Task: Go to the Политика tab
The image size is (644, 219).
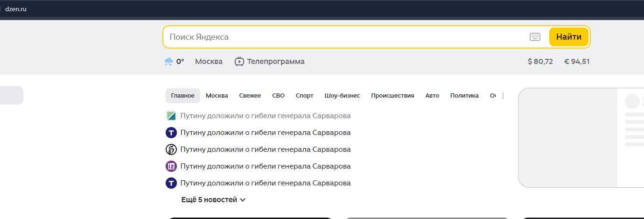Action: point(464,96)
